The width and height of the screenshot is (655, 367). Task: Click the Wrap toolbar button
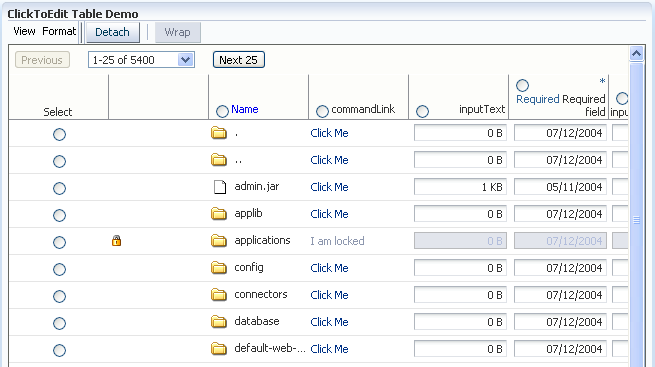tap(178, 32)
